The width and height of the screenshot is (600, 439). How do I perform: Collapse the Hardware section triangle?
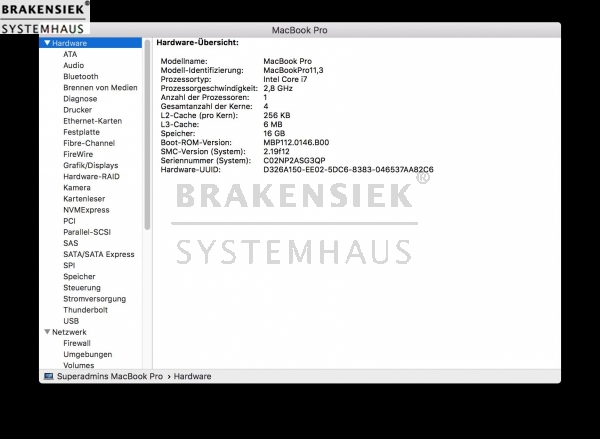coord(47,43)
